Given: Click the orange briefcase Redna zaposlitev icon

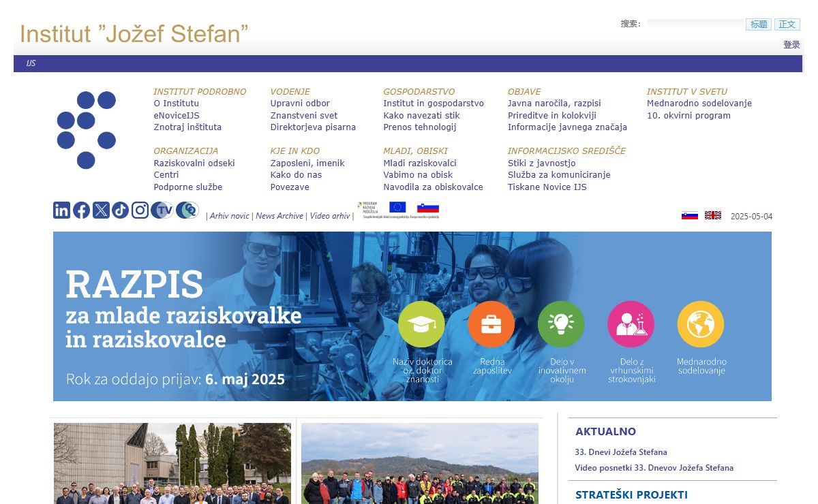Looking at the screenshot, I should tap(491, 324).
